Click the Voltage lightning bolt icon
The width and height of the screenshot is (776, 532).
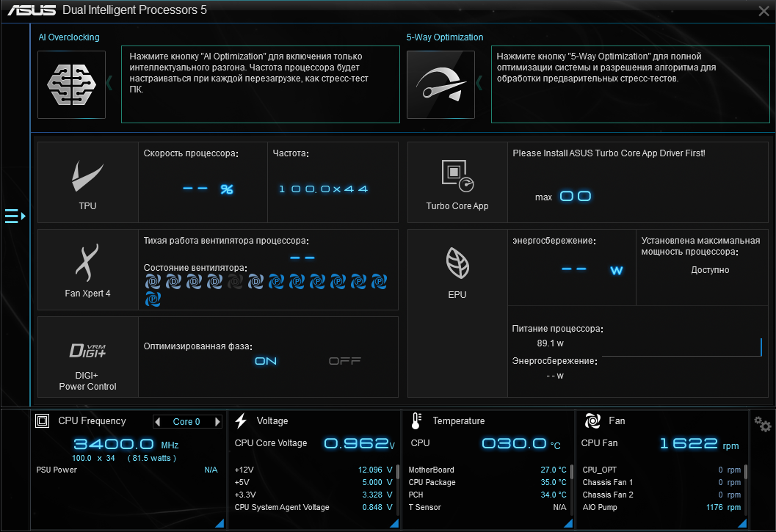[241, 421]
